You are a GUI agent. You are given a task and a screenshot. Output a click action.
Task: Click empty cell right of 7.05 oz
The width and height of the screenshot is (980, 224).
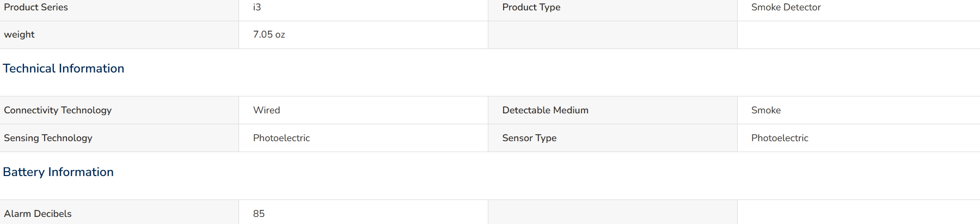point(612,35)
